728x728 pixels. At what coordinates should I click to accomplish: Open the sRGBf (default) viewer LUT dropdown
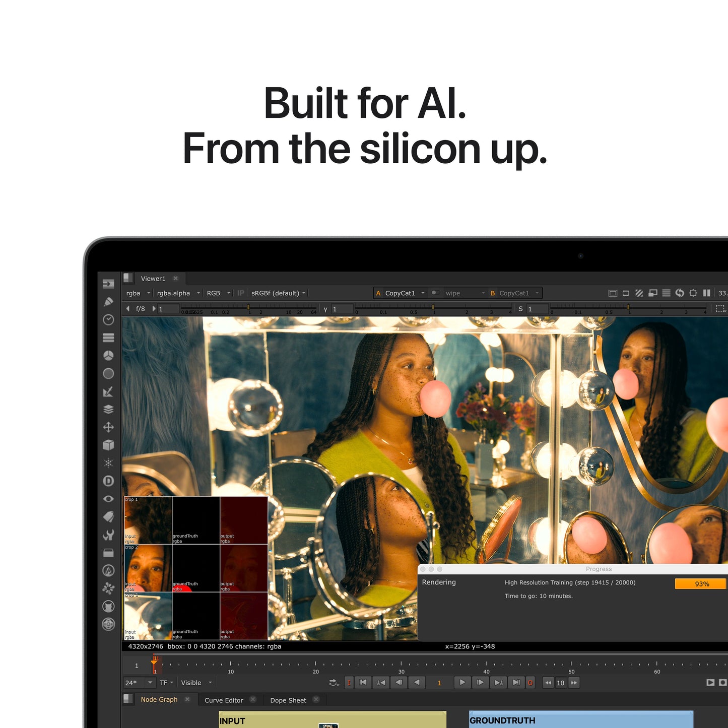pyautogui.click(x=278, y=293)
